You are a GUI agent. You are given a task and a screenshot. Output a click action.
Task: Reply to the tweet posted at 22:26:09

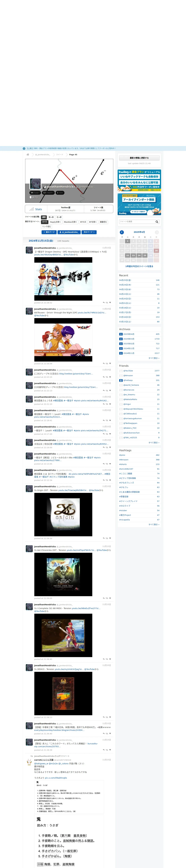[x=104, y=364]
